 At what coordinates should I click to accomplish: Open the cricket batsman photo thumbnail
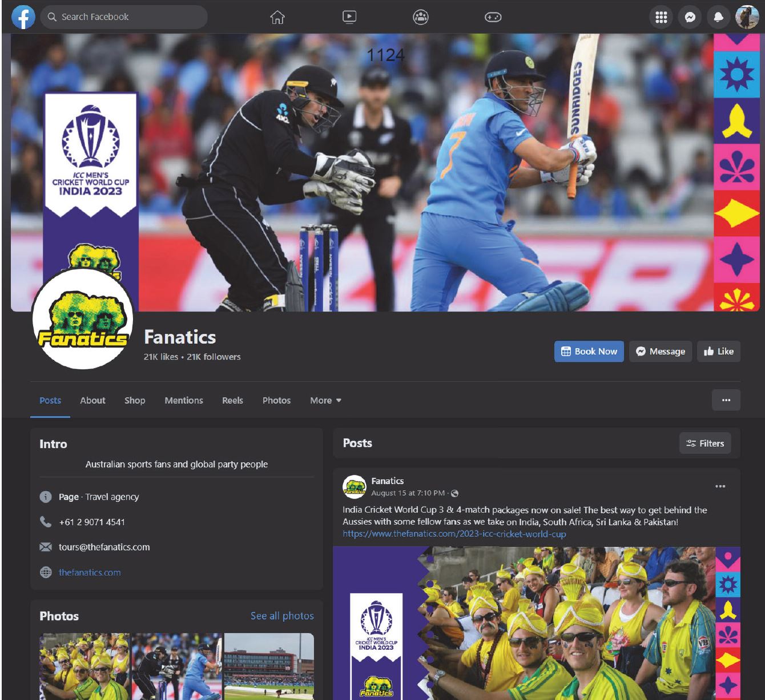pyautogui.click(x=177, y=666)
